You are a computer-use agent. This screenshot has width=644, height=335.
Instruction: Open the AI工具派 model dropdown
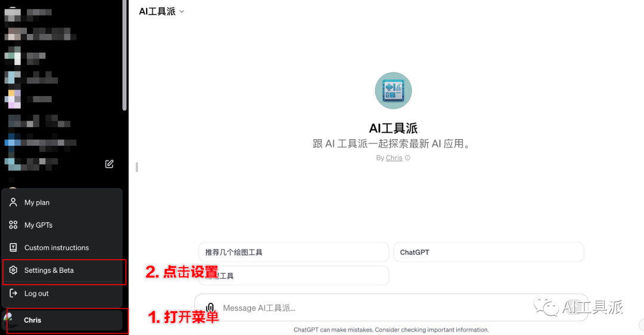[162, 11]
